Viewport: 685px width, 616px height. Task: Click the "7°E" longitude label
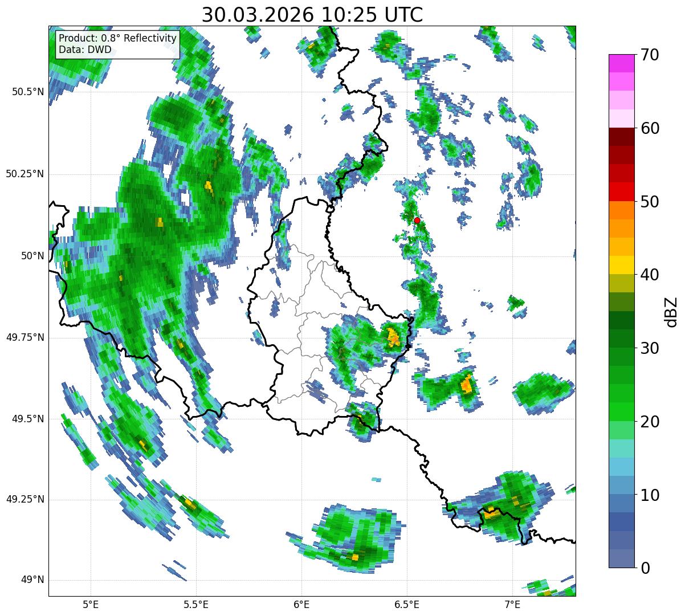point(512,604)
